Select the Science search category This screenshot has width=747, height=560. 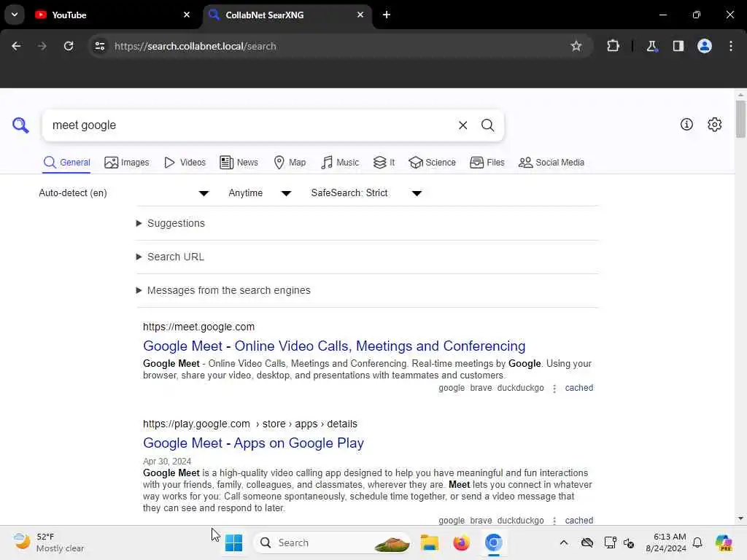click(432, 163)
